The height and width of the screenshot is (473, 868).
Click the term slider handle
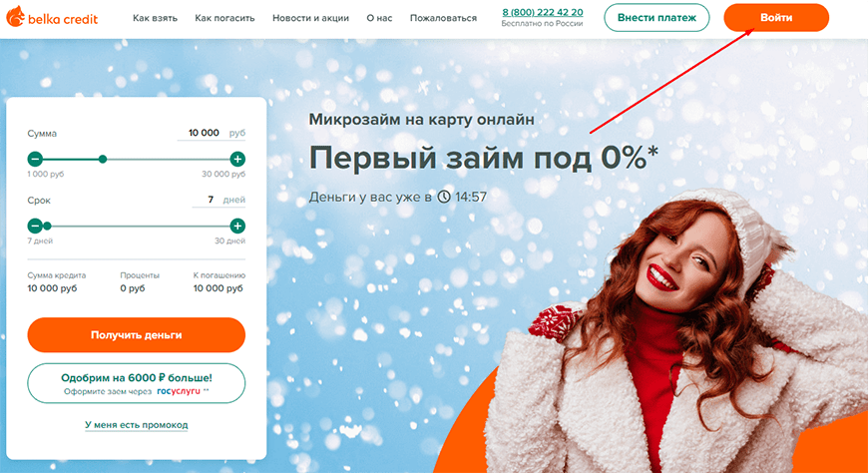[48, 226]
